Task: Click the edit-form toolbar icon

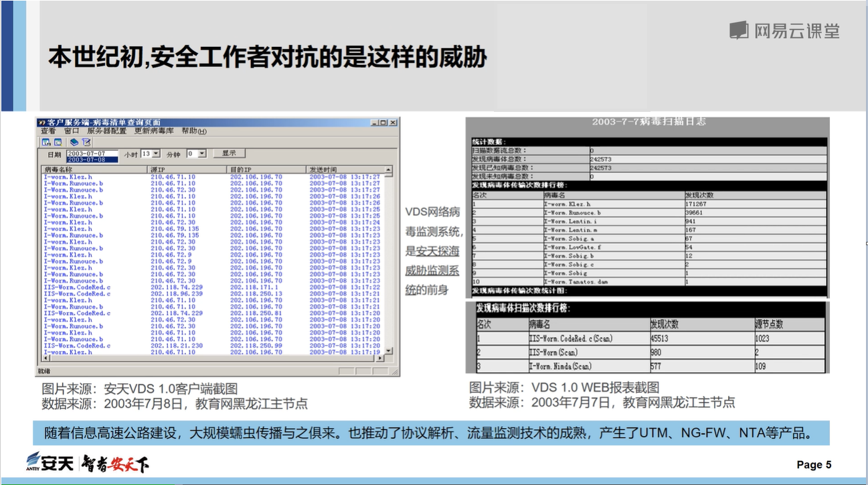Action: (86, 142)
